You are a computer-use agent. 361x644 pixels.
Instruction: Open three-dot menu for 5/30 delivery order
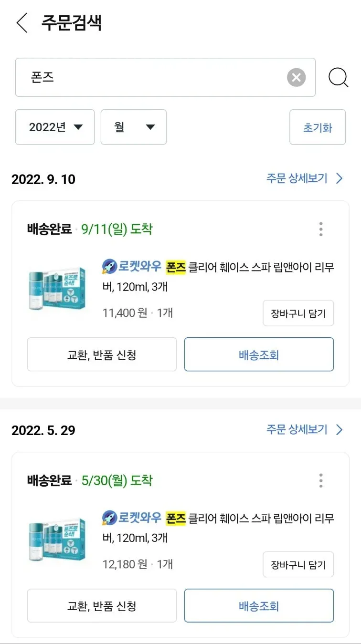click(321, 480)
